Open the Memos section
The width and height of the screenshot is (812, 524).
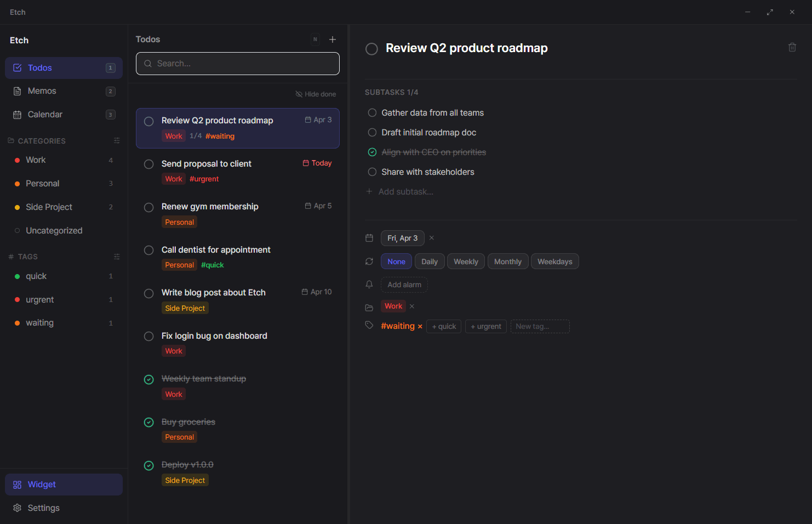(42, 91)
